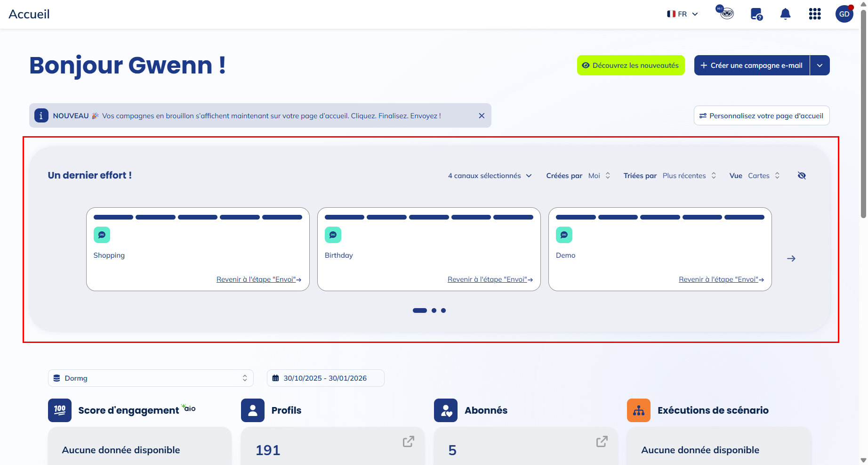
Task: Click the GD user avatar
Action: [x=844, y=14]
